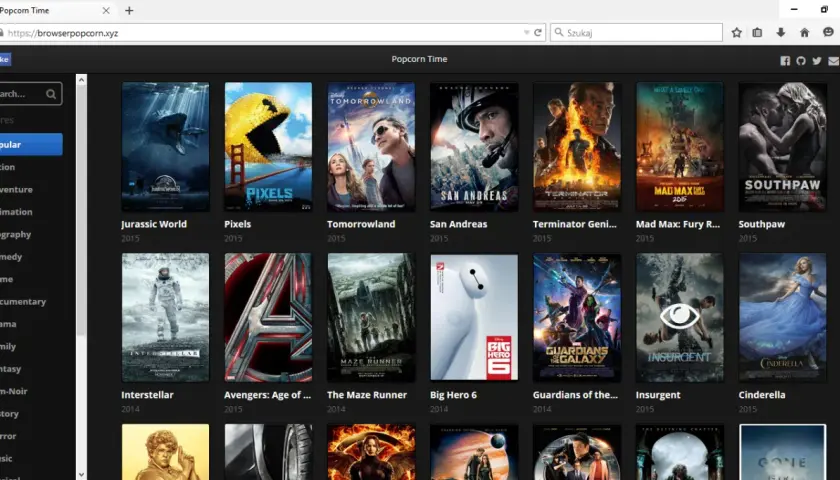The width and height of the screenshot is (840, 480).
Task: Open the Mad Max Fury Road poster
Action: tap(680, 147)
